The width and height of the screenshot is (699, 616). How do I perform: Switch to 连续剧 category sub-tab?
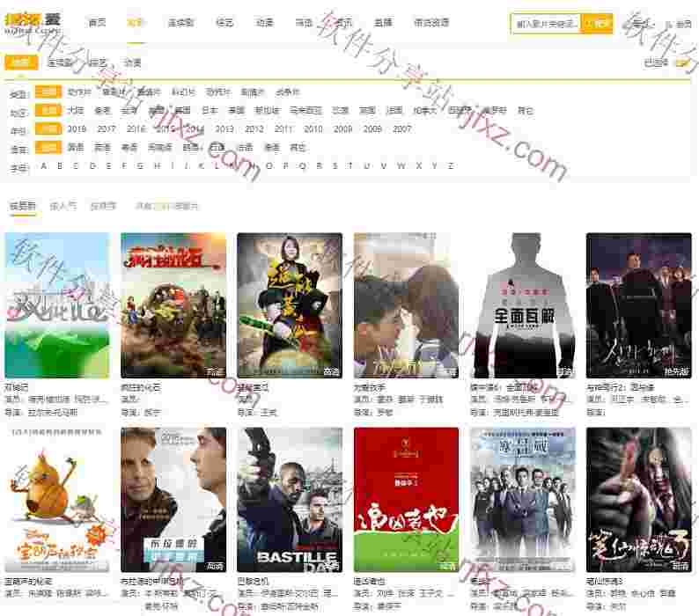(59, 62)
